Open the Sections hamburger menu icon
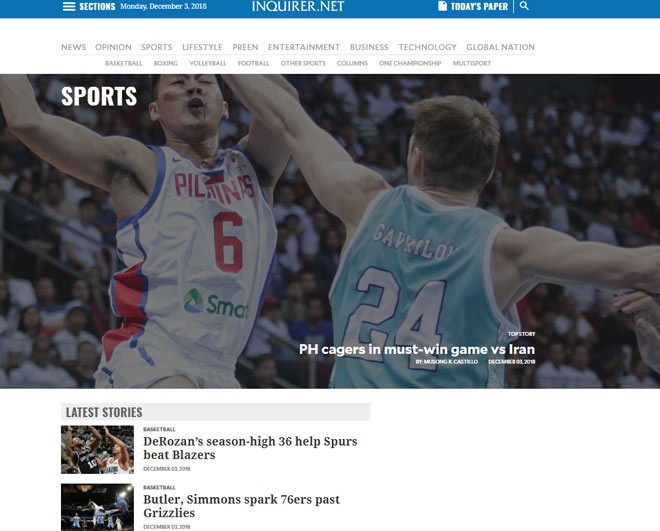The height and width of the screenshot is (531, 660). [69, 6]
